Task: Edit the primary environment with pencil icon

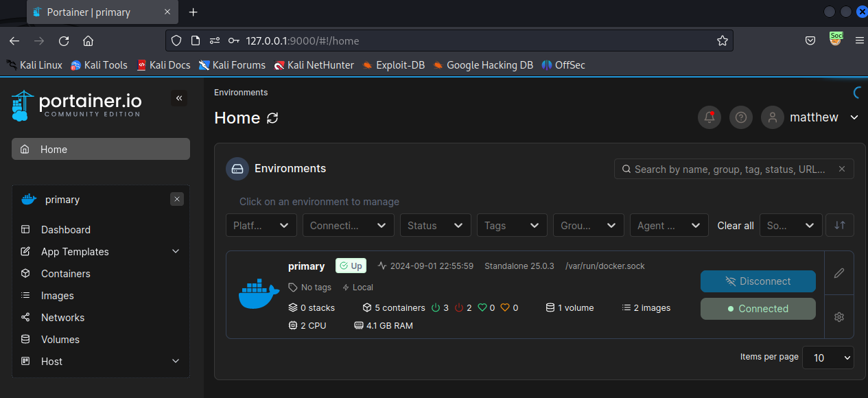Action: [x=838, y=273]
